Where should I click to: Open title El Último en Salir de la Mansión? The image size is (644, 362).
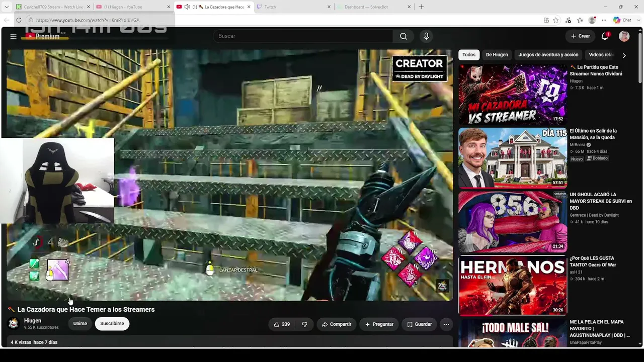point(593,134)
